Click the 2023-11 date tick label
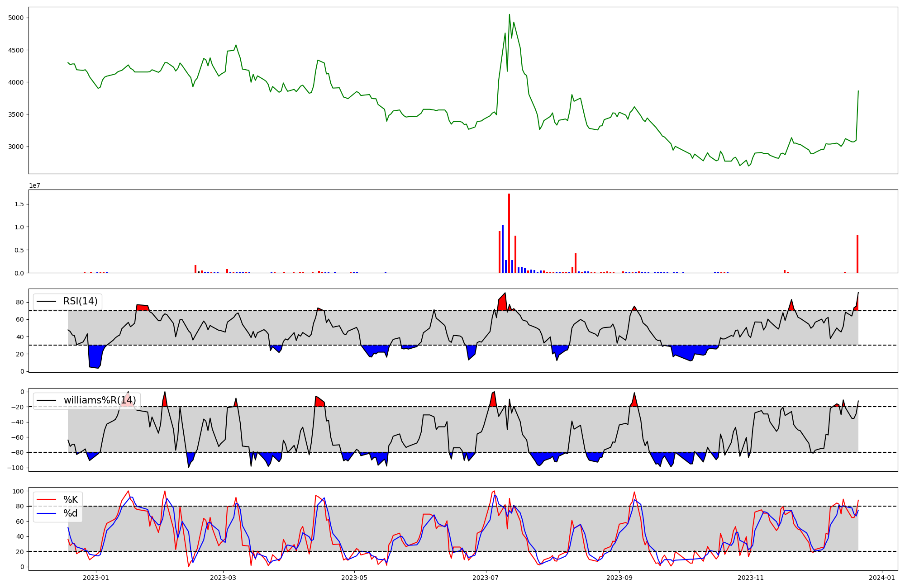Screen dimensions: 905x588 click(x=751, y=578)
